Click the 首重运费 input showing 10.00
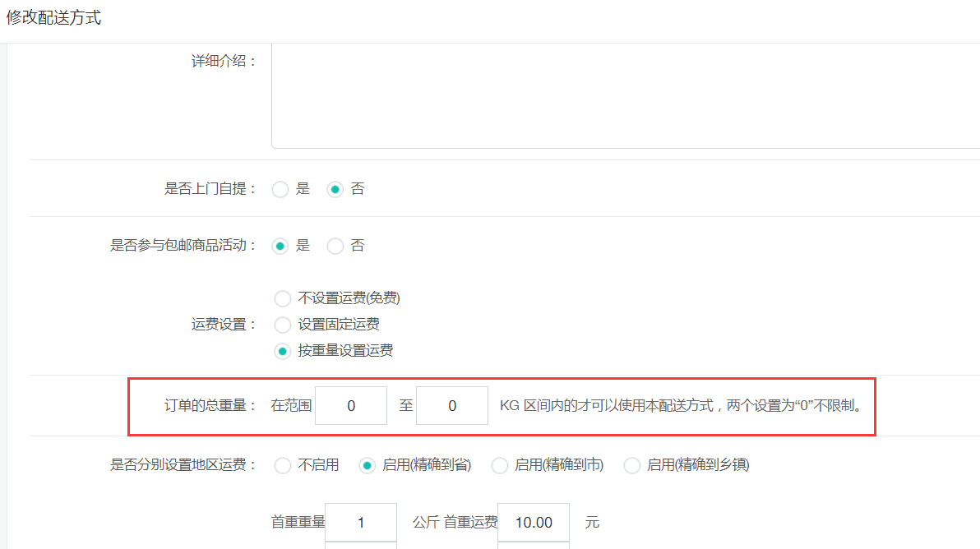 [533, 522]
